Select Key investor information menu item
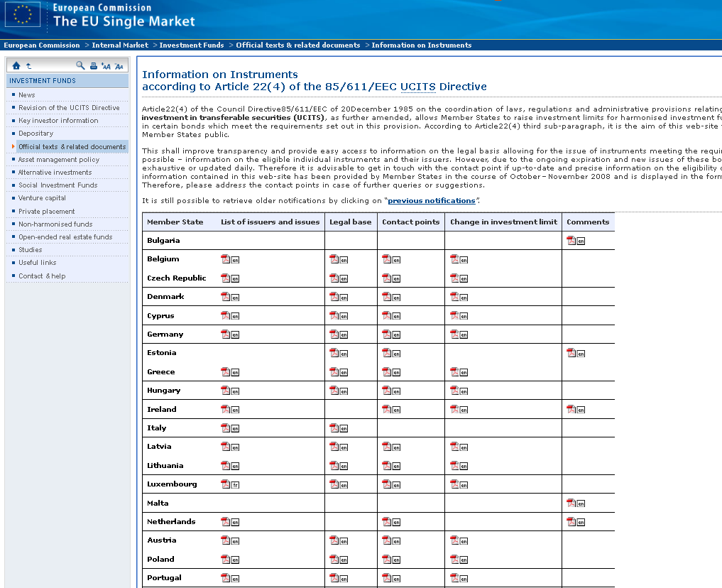This screenshot has width=722, height=588. [58, 121]
